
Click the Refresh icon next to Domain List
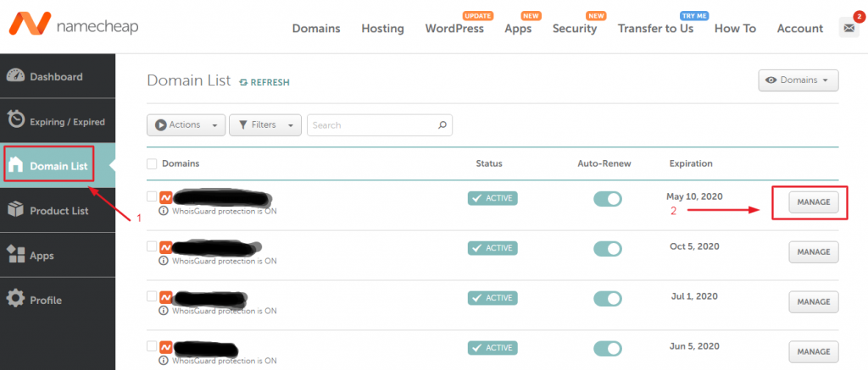(244, 82)
